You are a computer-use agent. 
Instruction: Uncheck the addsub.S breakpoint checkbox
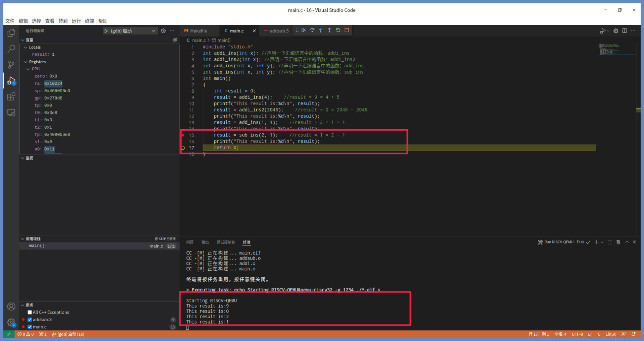click(x=30, y=320)
